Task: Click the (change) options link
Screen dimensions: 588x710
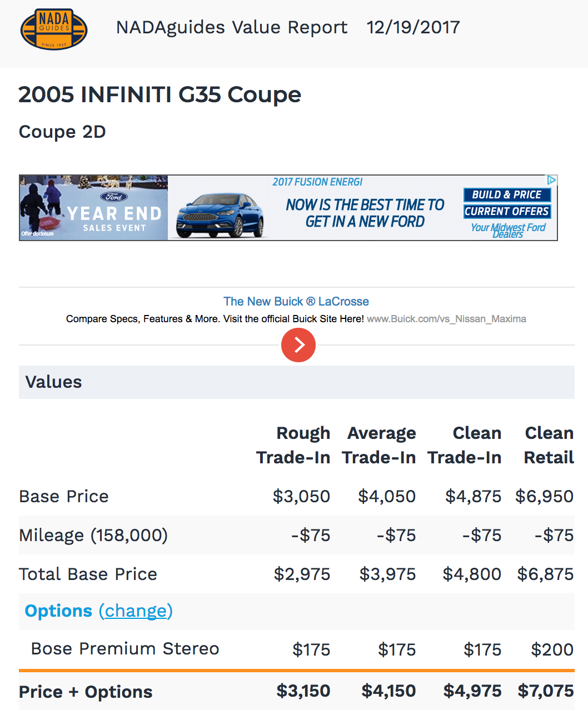Action: 136,611
